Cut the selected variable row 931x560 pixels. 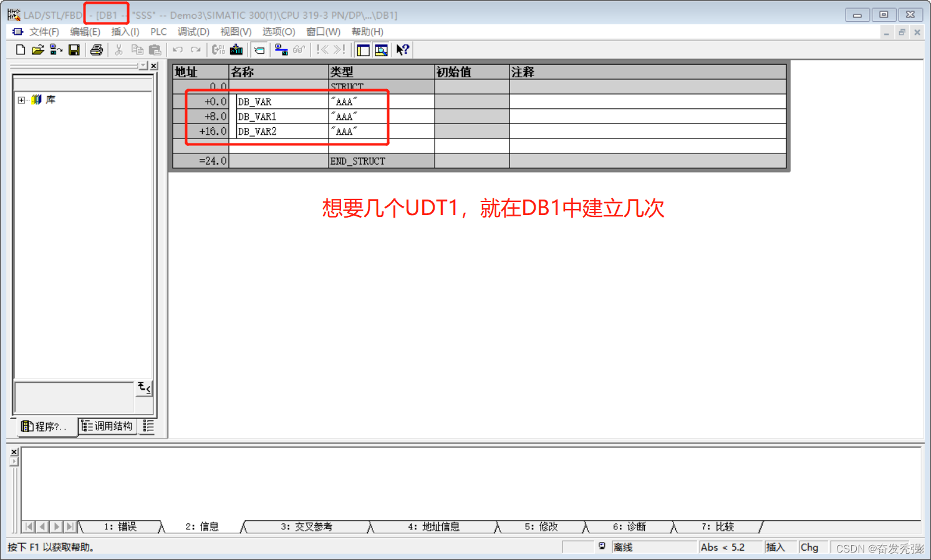click(118, 49)
